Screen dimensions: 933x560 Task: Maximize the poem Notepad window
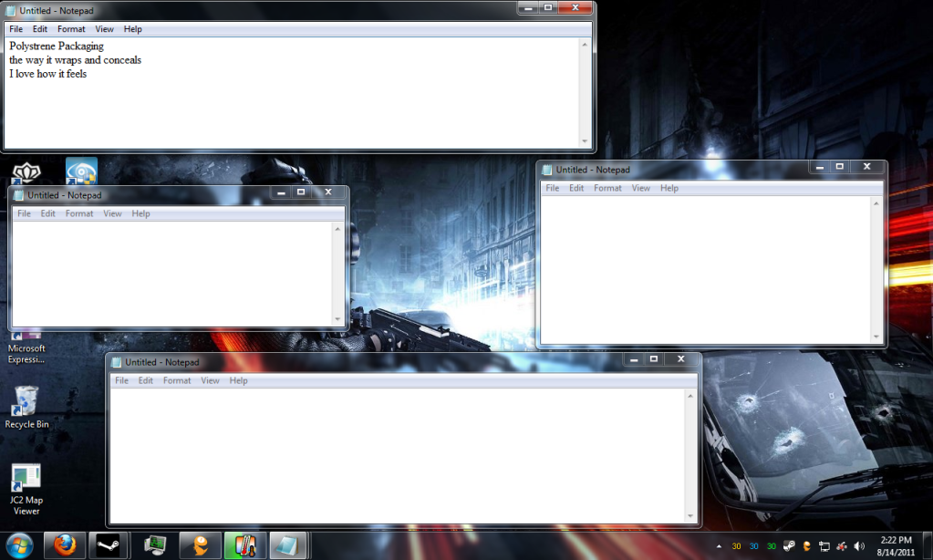(x=548, y=7)
